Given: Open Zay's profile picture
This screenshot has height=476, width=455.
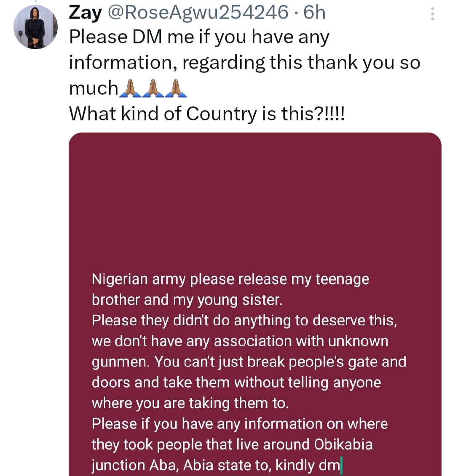Looking at the screenshot, I should pos(35,27).
